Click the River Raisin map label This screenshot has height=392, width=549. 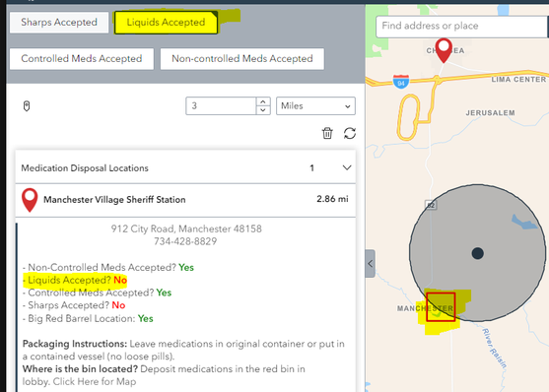coord(495,349)
